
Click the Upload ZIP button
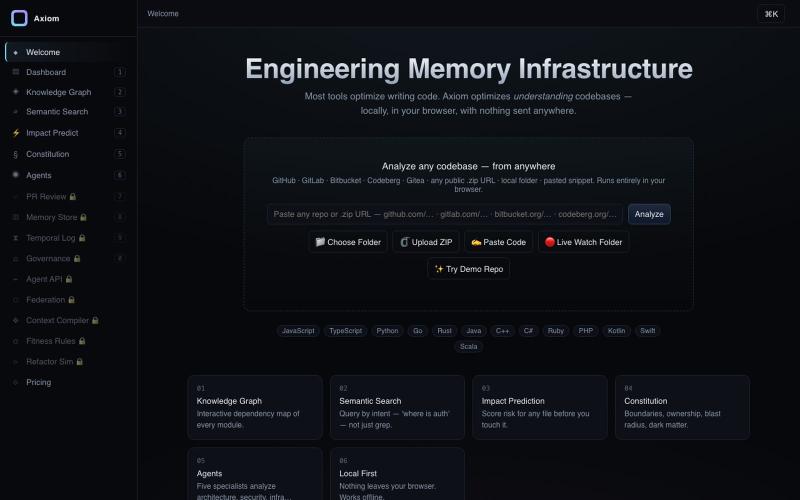pyautogui.click(x=426, y=242)
